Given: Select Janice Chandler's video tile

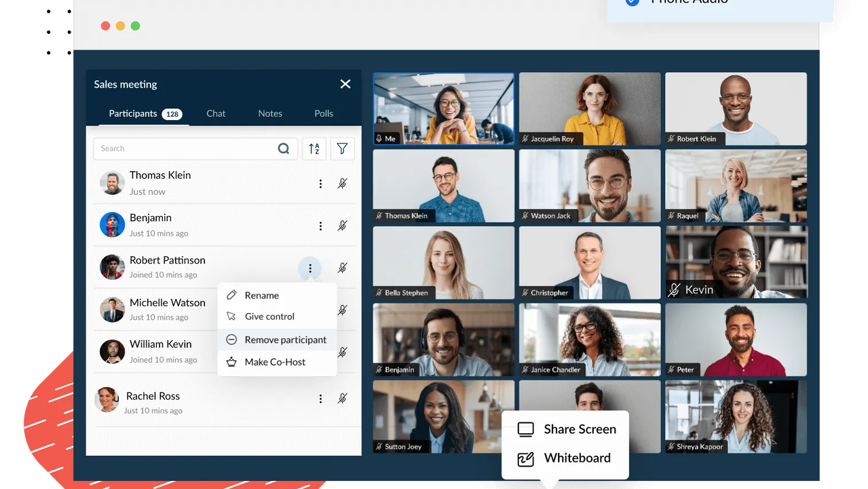Looking at the screenshot, I should pyautogui.click(x=590, y=340).
